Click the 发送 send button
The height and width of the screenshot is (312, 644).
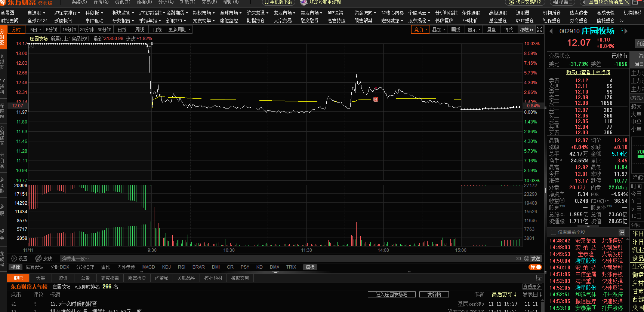(536, 259)
